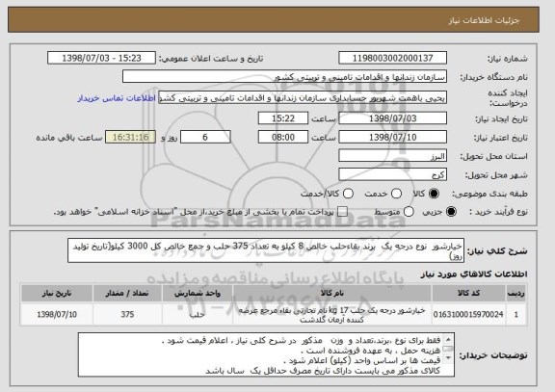Click the شرح کلی نیاز description box
Image resolution: width=555 pixels, height=392 pixels.
266,250
